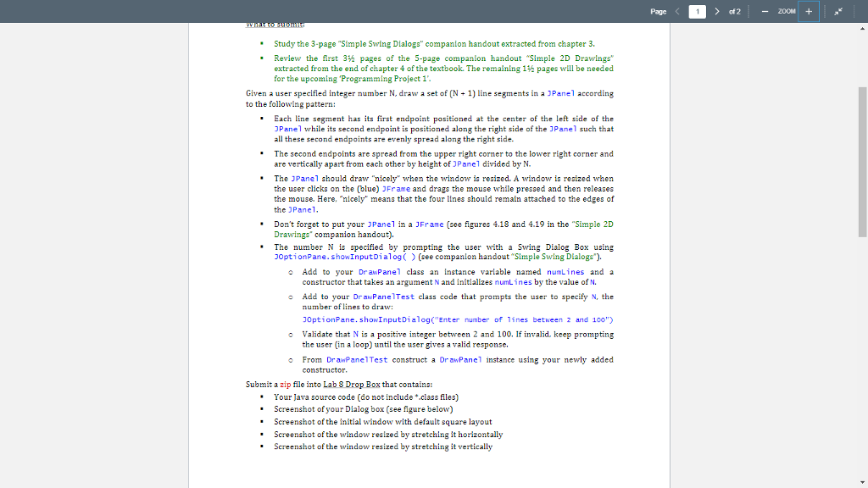Click the shrink/exit fullscreen arrows icon
Image resolution: width=868 pixels, height=488 pixels.
(x=838, y=11)
